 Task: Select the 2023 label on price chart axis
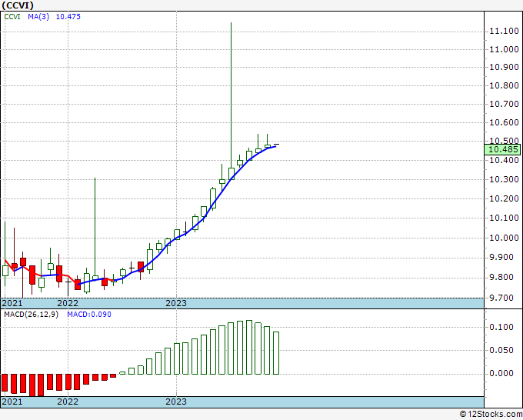tap(176, 303)
